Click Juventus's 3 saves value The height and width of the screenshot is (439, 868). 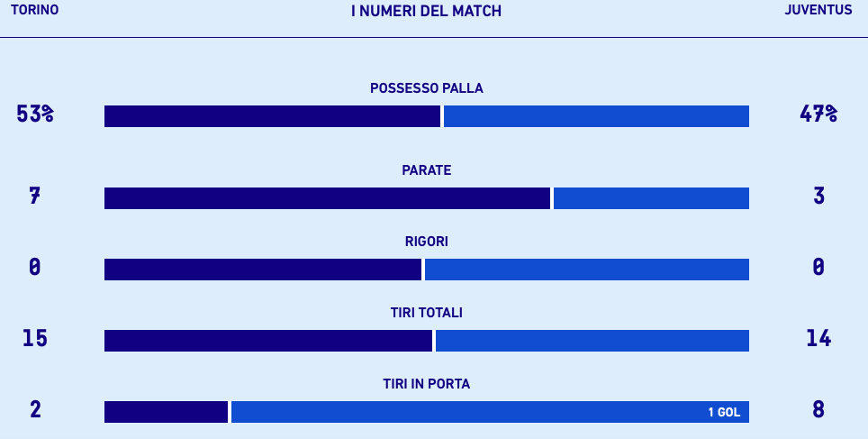(818, 197)
